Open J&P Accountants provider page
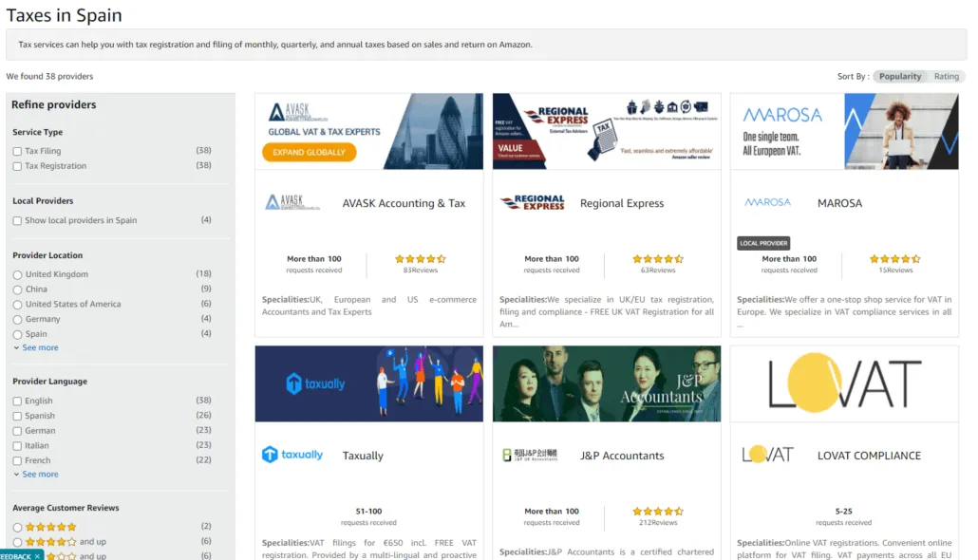 (x=622, y=456)
